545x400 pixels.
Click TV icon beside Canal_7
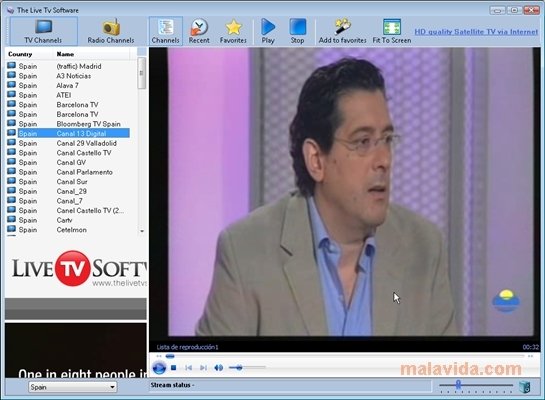tap(11, 200)
